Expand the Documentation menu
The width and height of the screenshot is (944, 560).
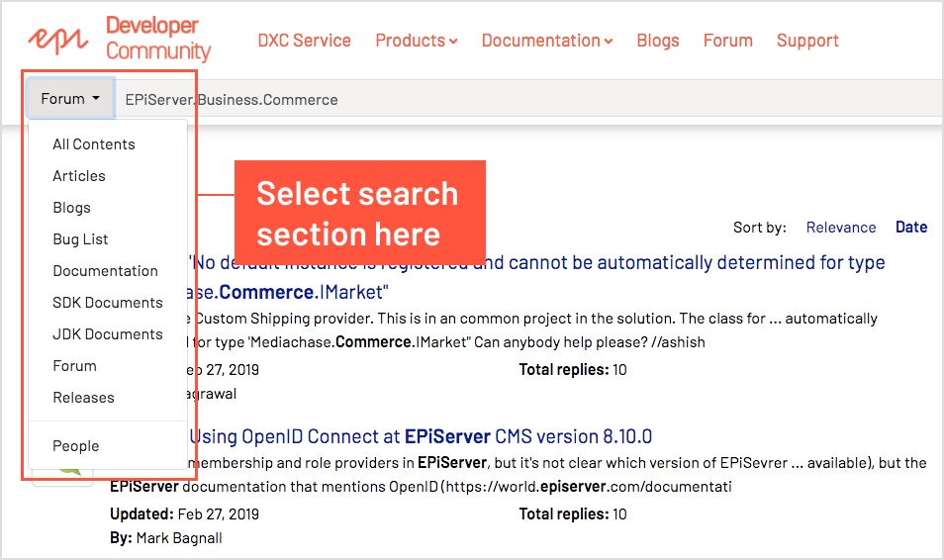pyautogui.click(x=546, y=41)
